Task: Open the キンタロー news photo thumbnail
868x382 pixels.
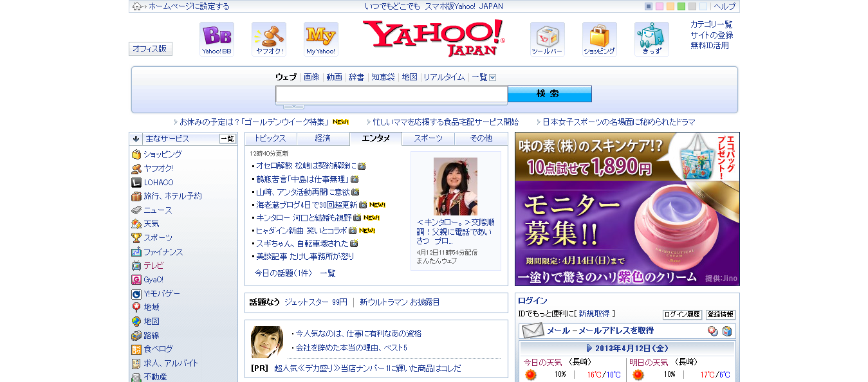Action: click(456, 186)
